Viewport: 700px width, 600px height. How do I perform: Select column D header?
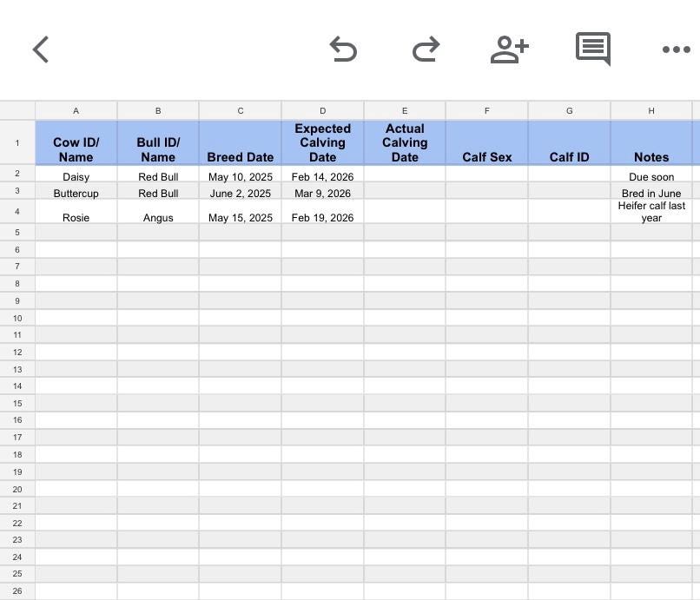tap(322, 110)
